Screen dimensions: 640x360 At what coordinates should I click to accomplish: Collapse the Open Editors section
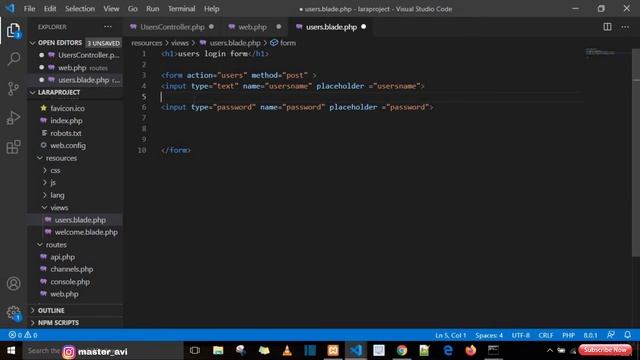click(33, 43)
